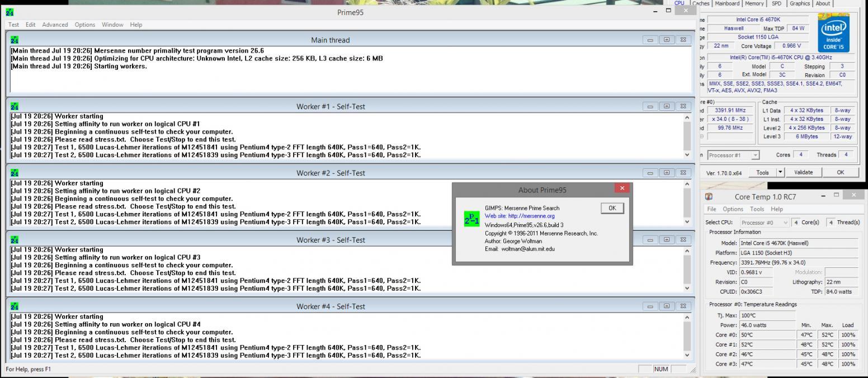Click the Prime95 application icon in title bar
The width and height of the screenshot is (868, 378).
coord(10,12)
